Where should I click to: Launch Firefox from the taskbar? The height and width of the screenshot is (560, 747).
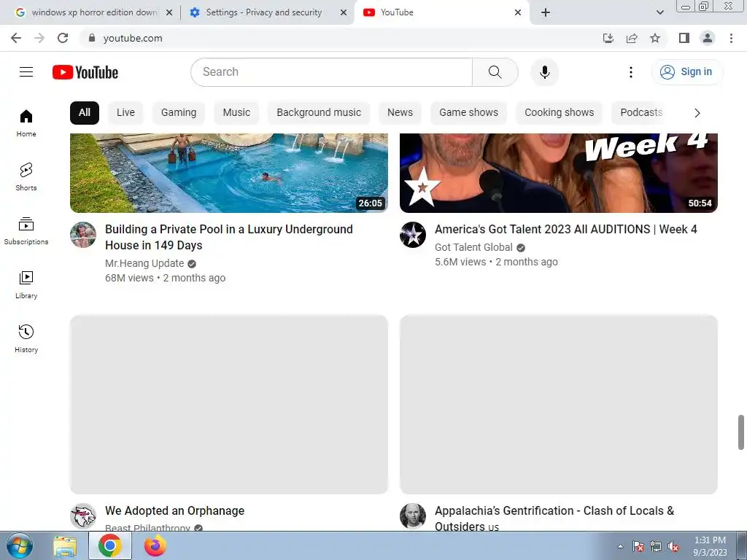click(155, 546)
